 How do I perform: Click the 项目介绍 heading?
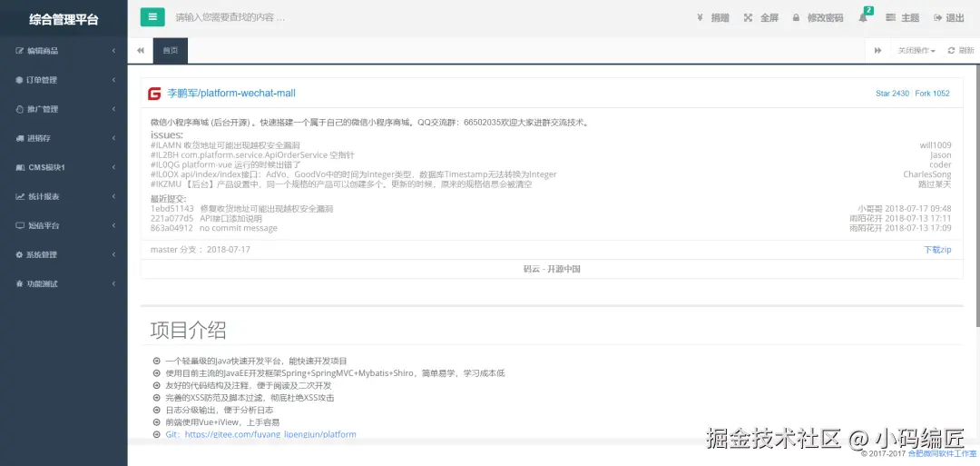(188, 331)
